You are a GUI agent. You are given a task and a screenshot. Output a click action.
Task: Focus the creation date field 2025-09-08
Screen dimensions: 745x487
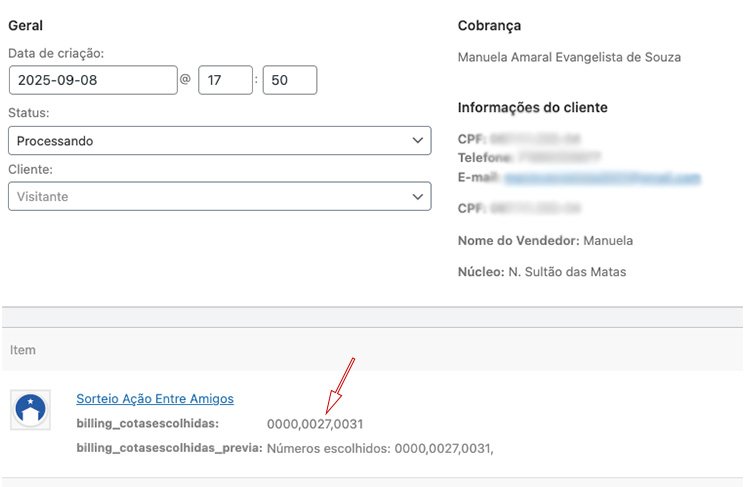92,80
